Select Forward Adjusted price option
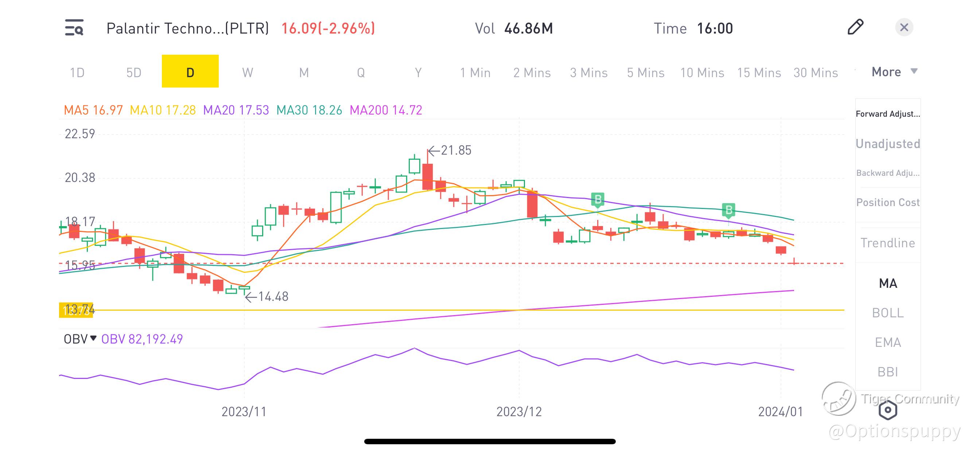The height and width of the screenshot is (453, 980). click(x=887, y=114)
